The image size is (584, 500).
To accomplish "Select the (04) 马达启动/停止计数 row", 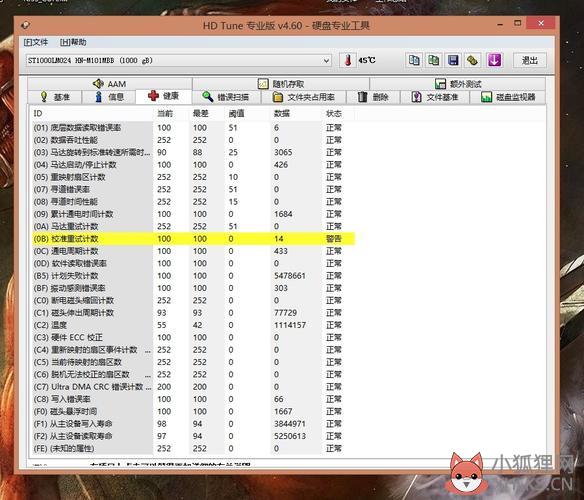I will coord(193,165).
